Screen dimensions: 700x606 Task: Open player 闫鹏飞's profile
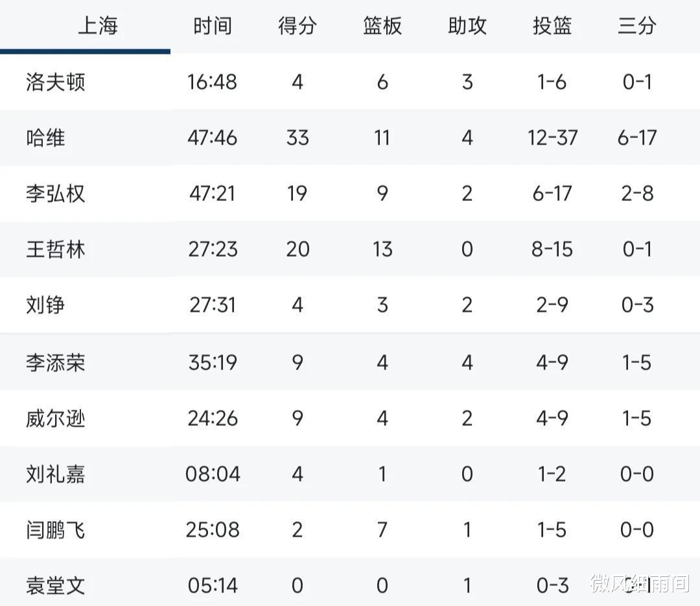tap(55, 530)
